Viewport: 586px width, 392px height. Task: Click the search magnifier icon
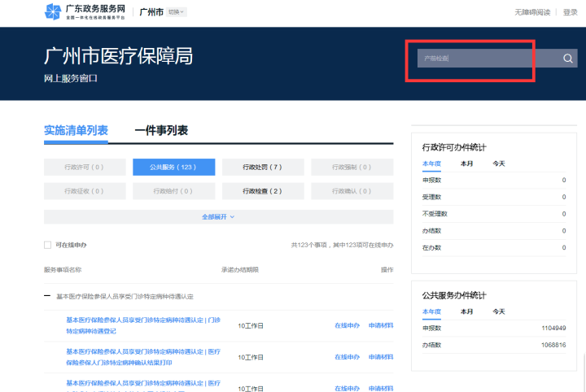coord(567,59)
